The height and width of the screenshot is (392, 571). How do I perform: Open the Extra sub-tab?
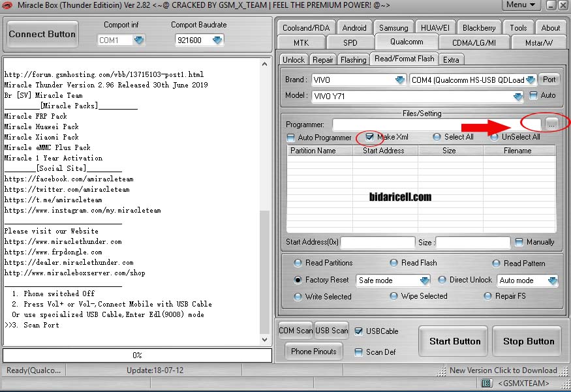(x=451, y=60)
